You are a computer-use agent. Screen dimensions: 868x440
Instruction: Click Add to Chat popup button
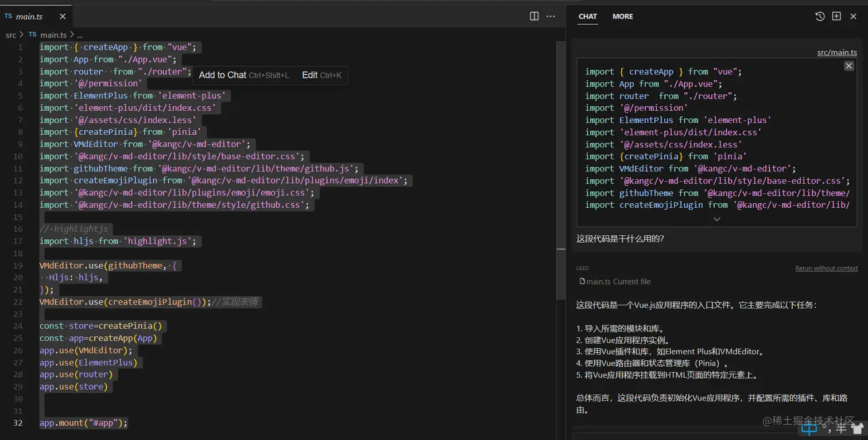pyautogui.click(x=244, y=75)
